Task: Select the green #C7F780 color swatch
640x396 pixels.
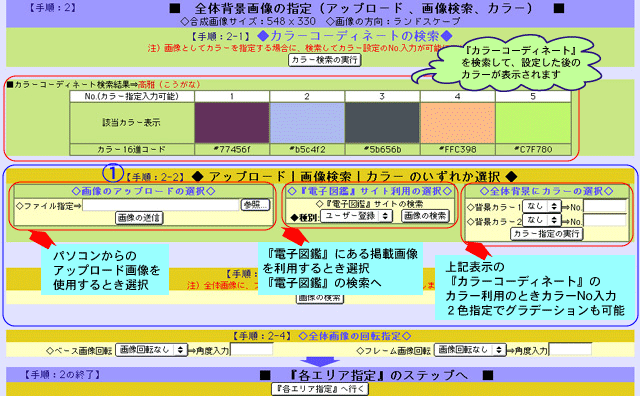Action: click(x=533, y=122)
